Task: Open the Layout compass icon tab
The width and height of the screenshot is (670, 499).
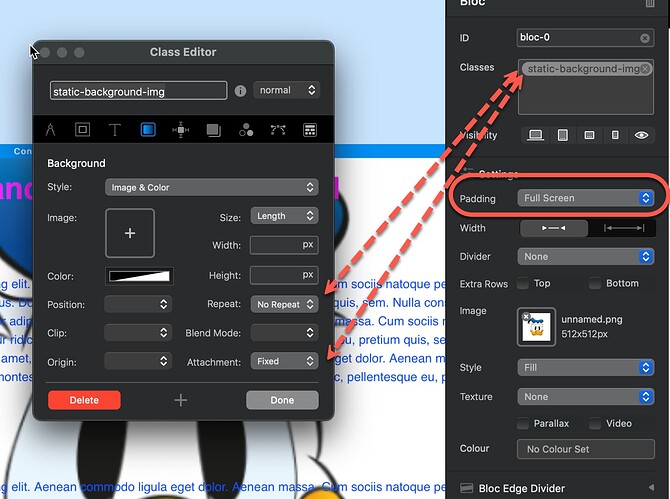Action: [51, 130]
